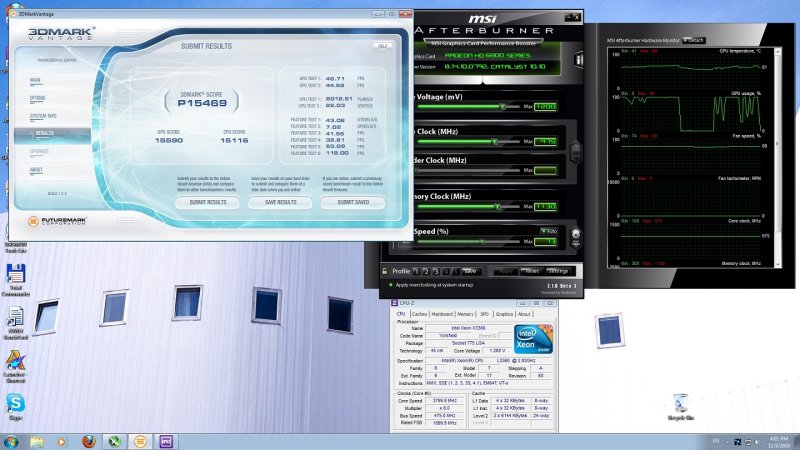Screen dimensions: 800x450
Task: Click the Memory Clock 1130 value box
Action: [545, 207]
